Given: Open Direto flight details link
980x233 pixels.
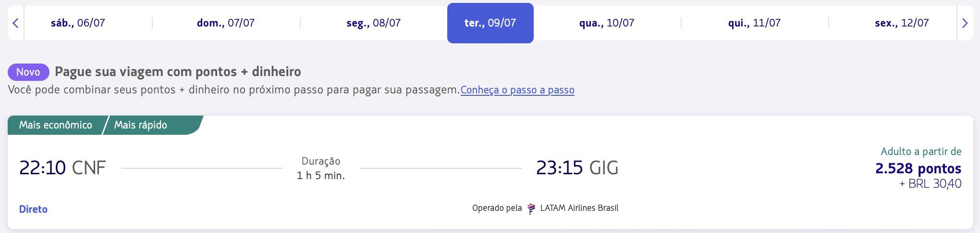Looking at the screenshot, I should [33, 209].
